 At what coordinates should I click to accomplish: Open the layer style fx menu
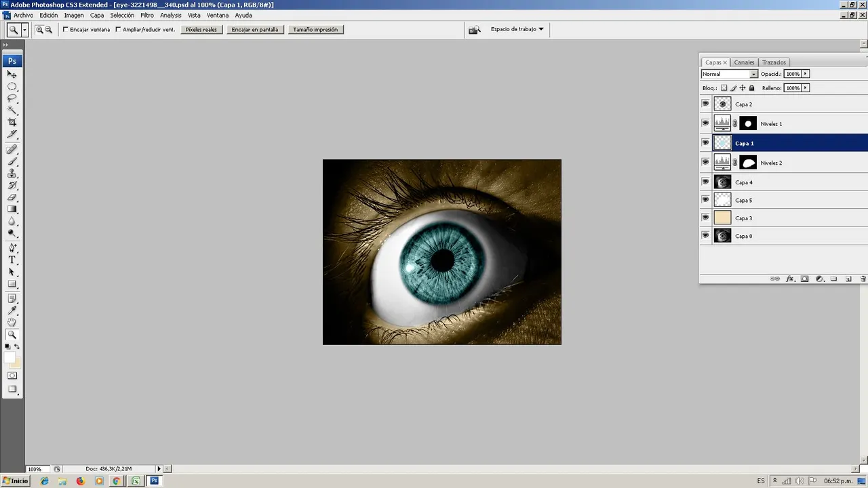pos(790,279)
